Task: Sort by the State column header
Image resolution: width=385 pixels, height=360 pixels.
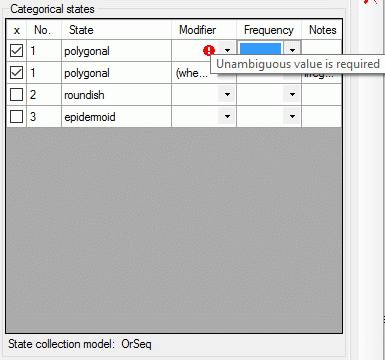Action: pyautogui.click(x=116, y=30)
